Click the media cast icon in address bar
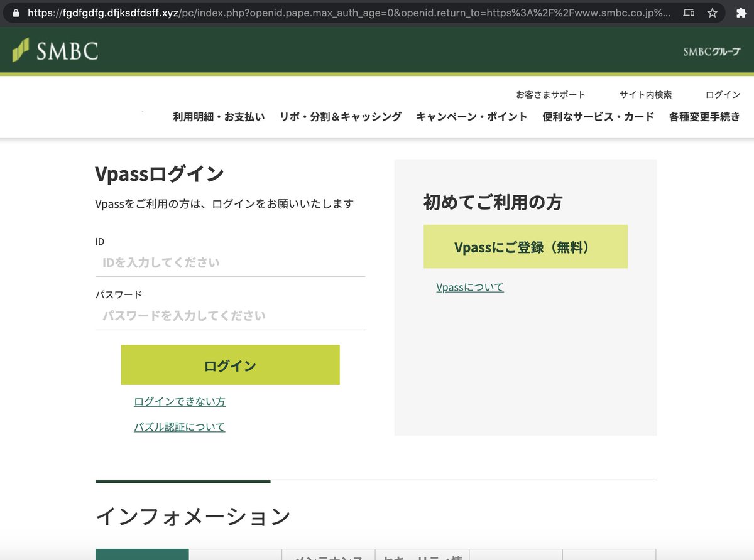 click(x=689, y=13)
